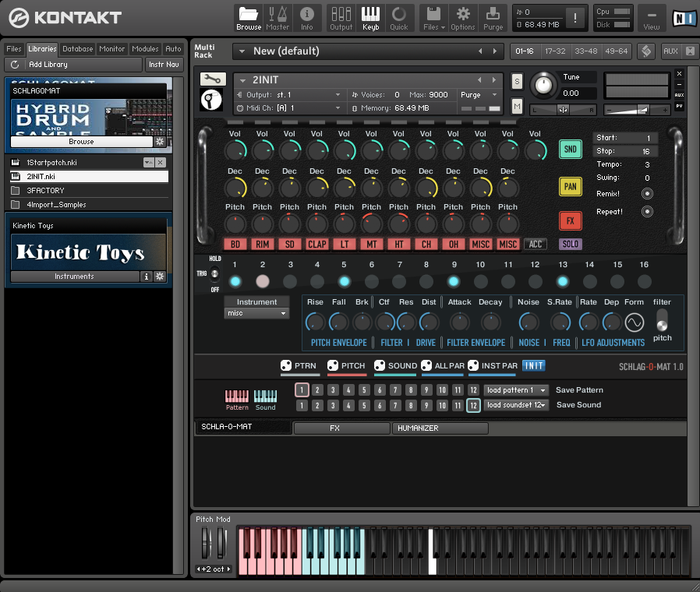This screenshot has width=700, height=592.
Task: Toggle step 9 in the sequencer
Action: point(453,281)
